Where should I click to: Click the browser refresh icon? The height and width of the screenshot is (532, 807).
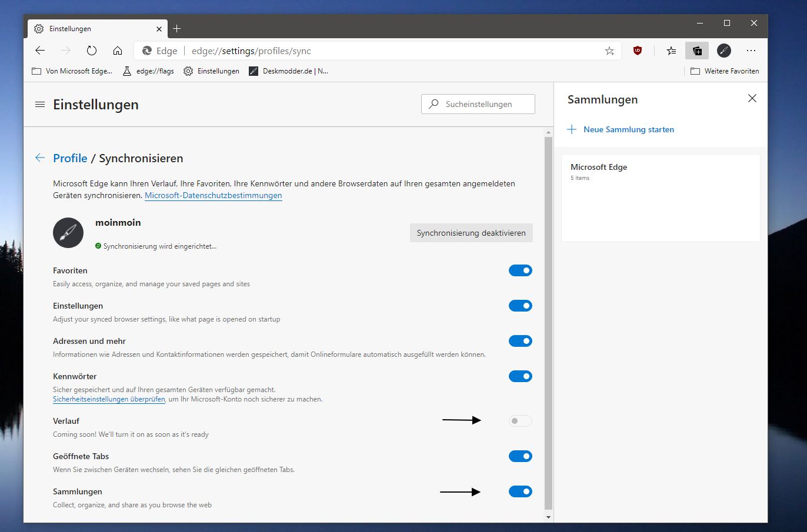coord(91,51)
